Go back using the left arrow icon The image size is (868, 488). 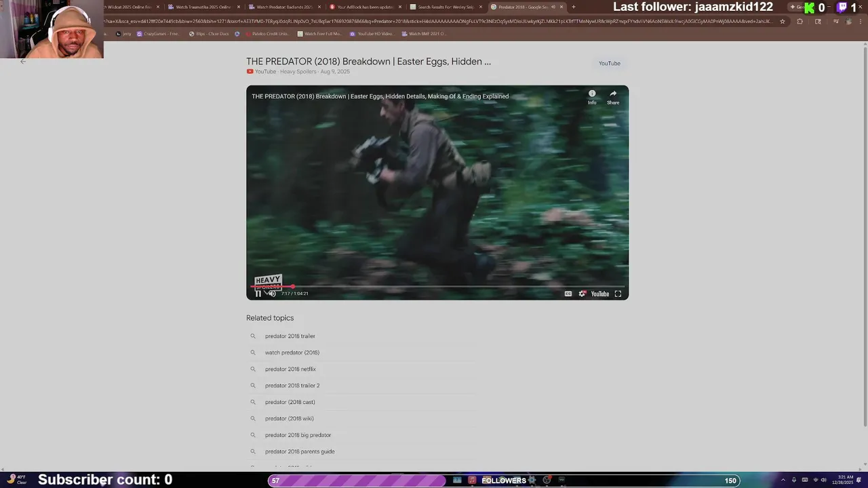point(23,62)
